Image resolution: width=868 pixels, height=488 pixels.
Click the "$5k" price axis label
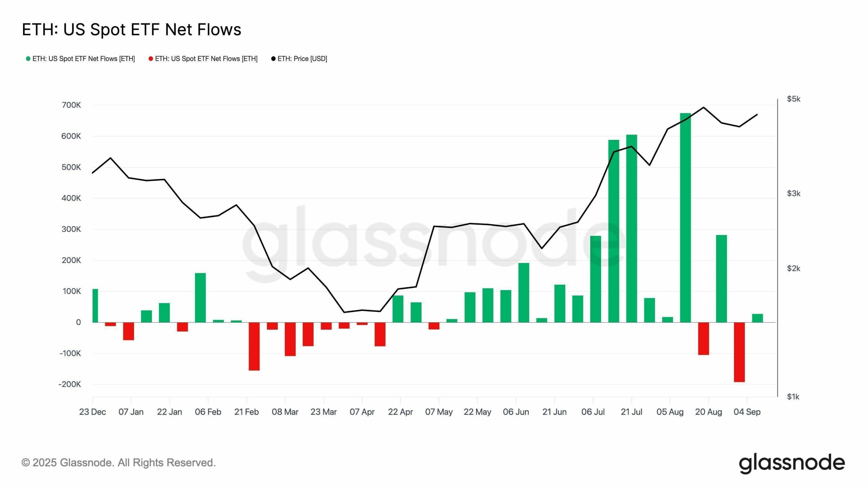tap(794, 99)
